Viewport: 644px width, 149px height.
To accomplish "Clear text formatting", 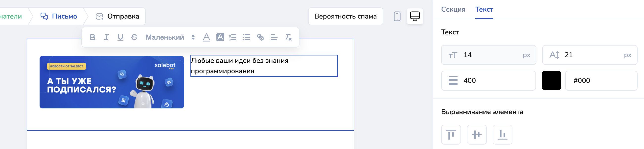I will [x=288, y=37].
